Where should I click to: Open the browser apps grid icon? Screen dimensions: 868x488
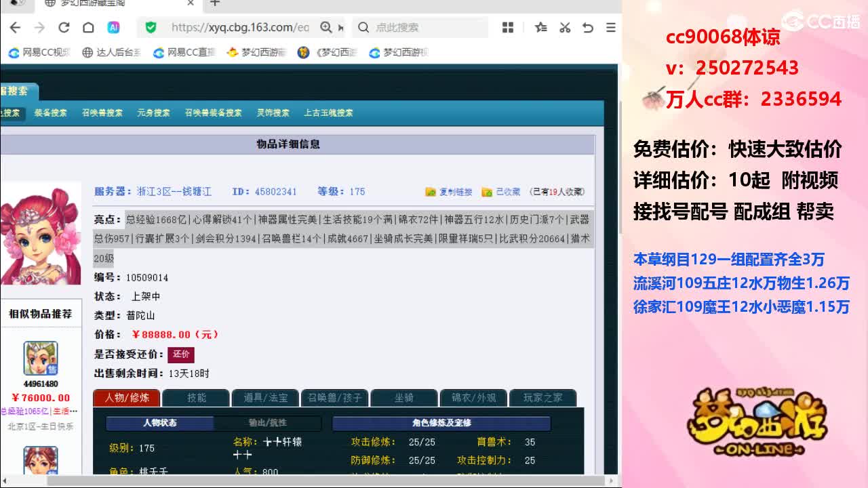508,27
